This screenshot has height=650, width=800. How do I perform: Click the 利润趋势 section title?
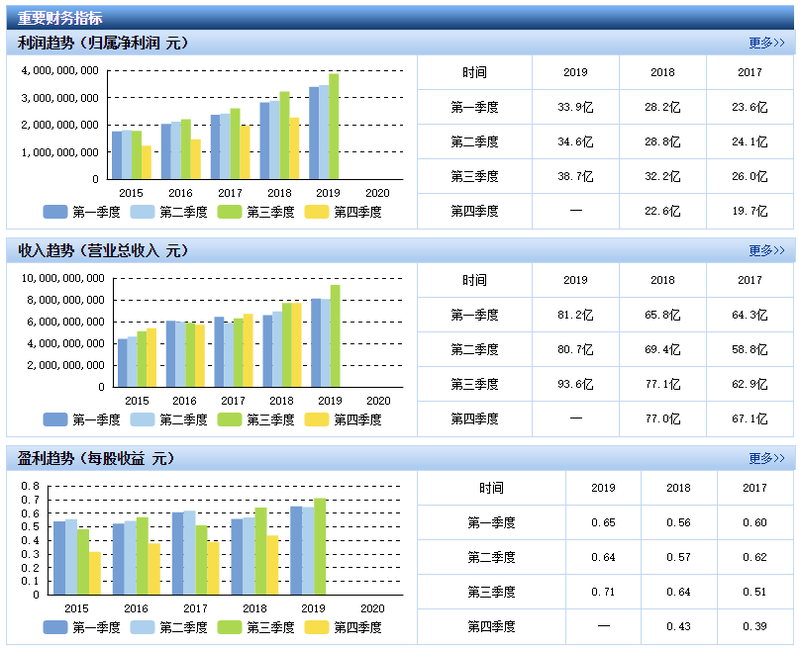(x=102, y=43)
